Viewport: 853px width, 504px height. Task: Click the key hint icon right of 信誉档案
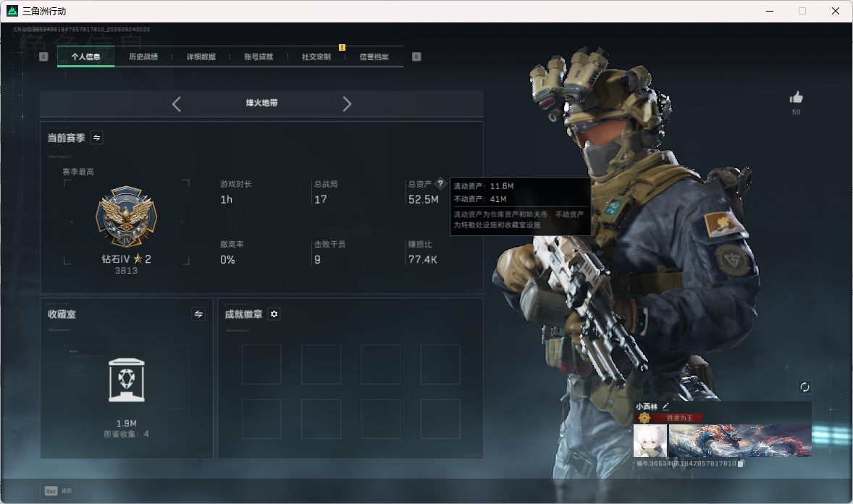tap(416, 56)
